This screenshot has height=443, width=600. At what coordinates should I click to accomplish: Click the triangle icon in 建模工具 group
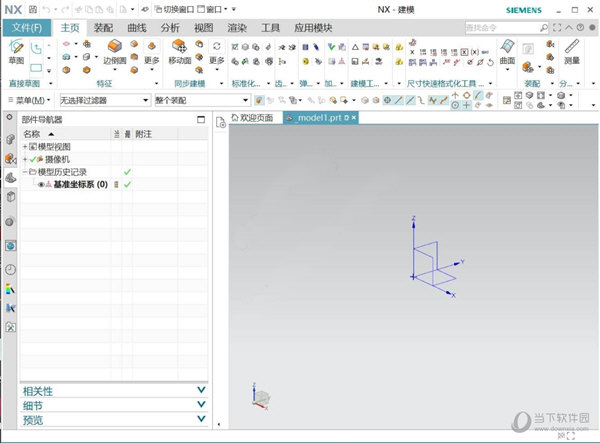(x=355, y=47)
